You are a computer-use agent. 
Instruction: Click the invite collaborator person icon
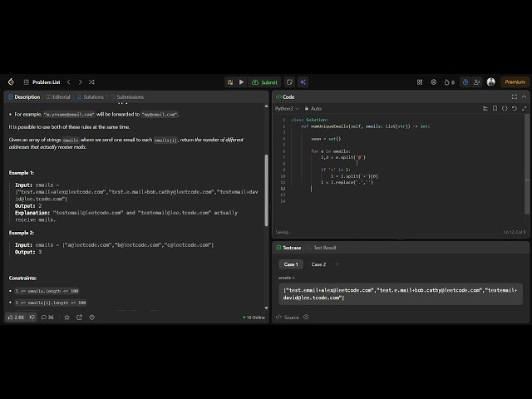(476, 82)
